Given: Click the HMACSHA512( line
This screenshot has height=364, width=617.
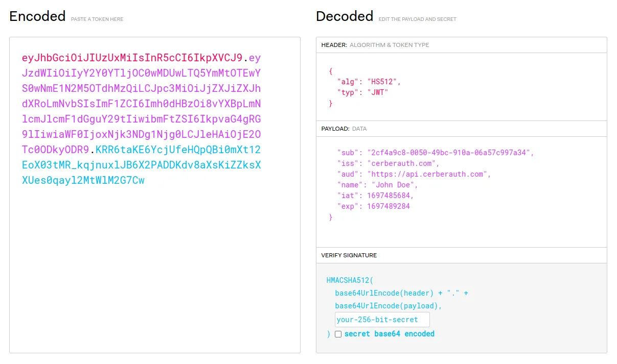Looking at the screenshot, I should [350, 280].
